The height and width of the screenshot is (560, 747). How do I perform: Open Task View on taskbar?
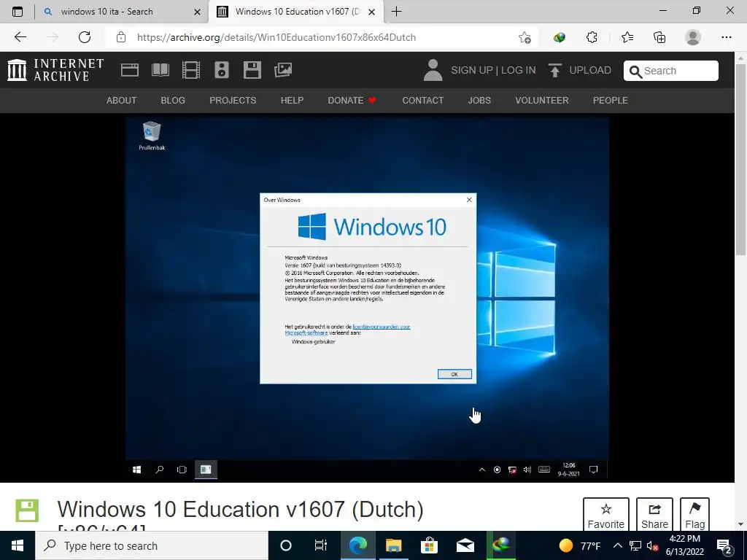tap(321, 545)
